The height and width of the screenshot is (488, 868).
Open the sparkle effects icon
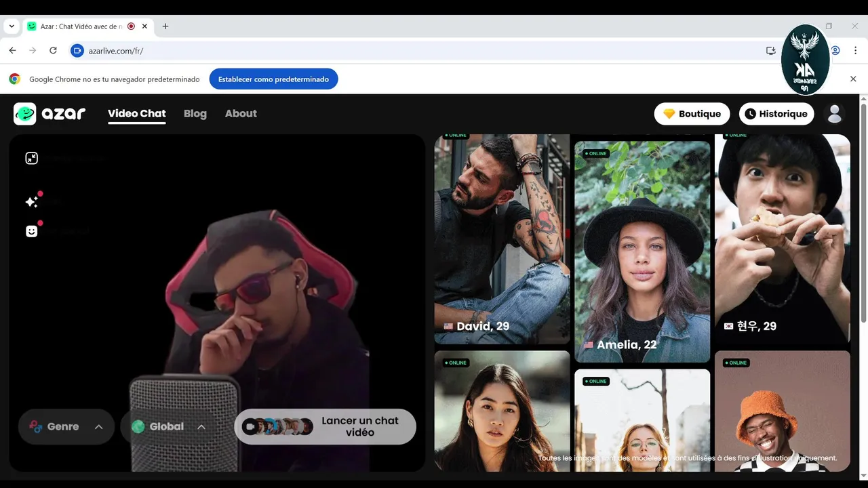(32, 201)
